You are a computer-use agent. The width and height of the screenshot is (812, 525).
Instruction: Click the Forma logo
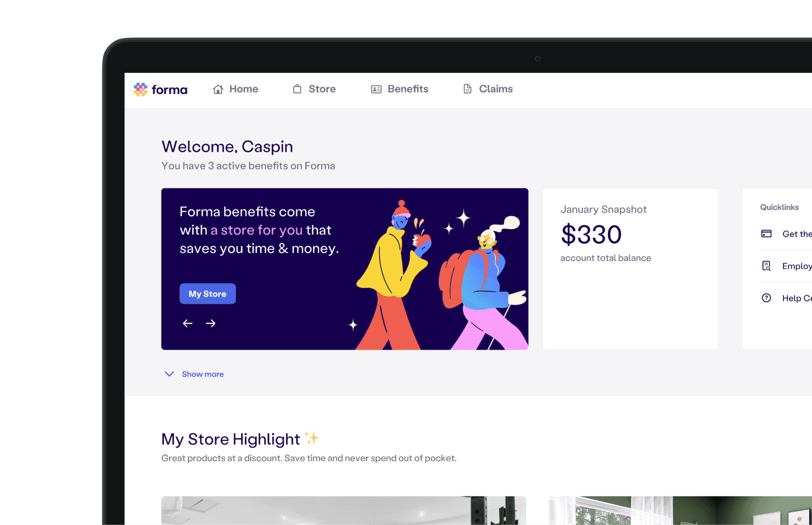160,89
